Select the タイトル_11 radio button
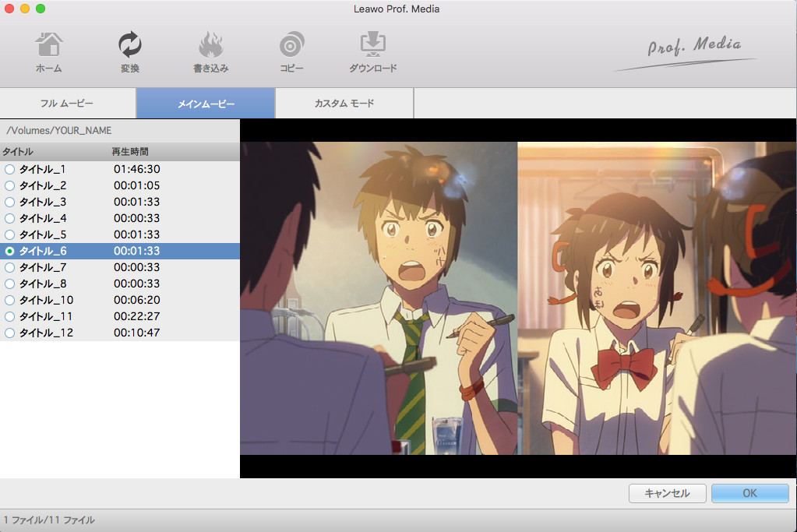The image size is (797, 532). pos(9,316)
